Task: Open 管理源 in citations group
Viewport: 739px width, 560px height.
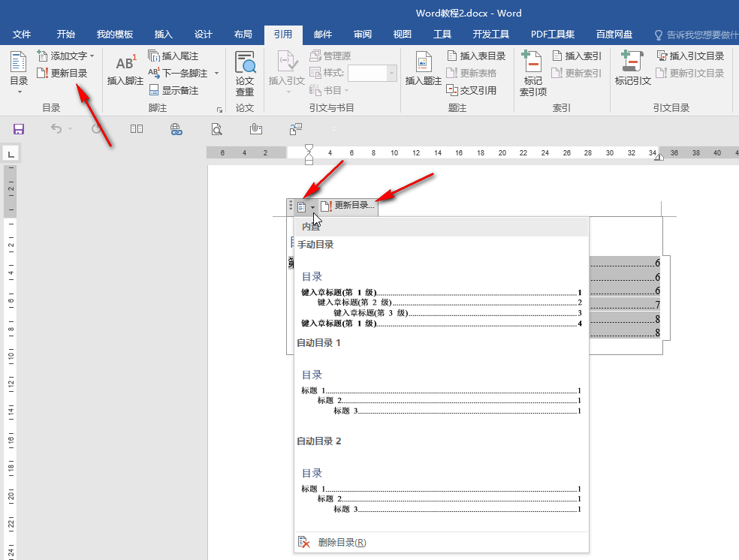Action: pos(330,56)
